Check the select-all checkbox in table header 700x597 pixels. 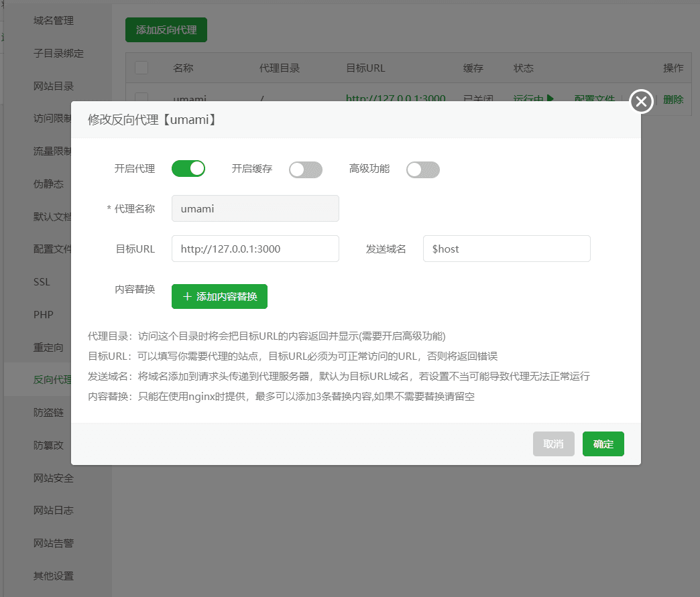[x=141, y=68]
